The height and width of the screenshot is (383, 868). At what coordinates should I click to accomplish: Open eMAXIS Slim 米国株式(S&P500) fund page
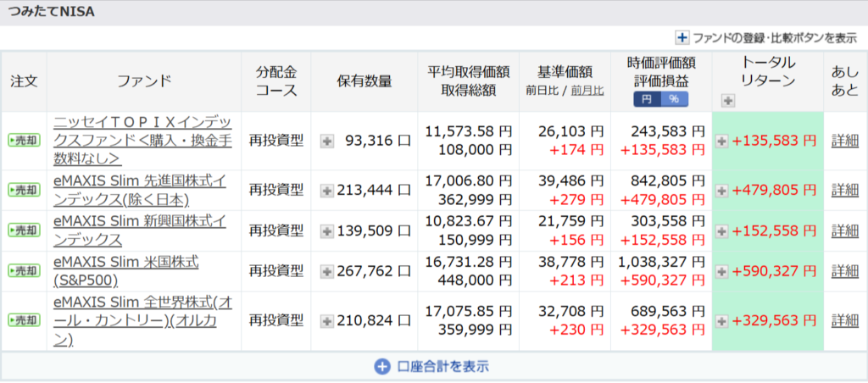(x=125, y=271)
